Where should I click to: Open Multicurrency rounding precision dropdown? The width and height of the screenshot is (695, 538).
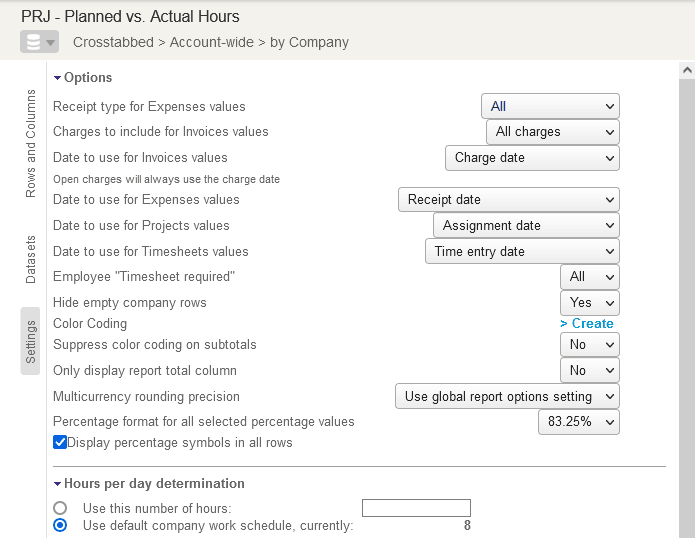[507, 397]
